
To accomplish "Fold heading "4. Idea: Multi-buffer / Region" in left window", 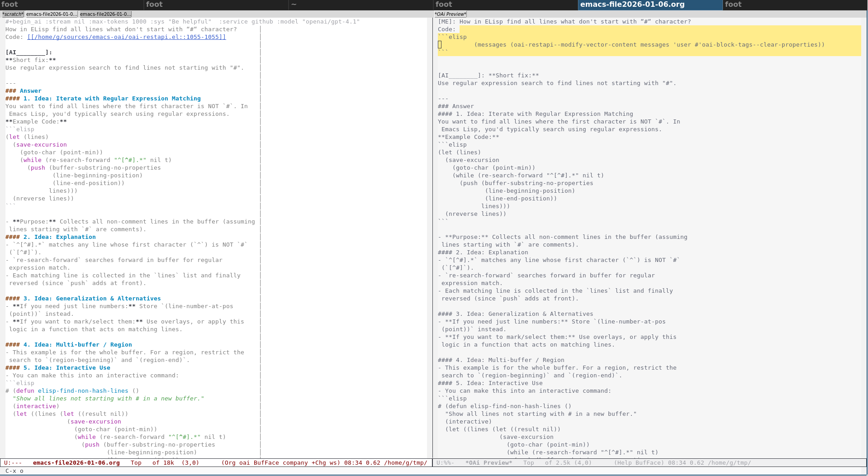I will coord(69,345).
